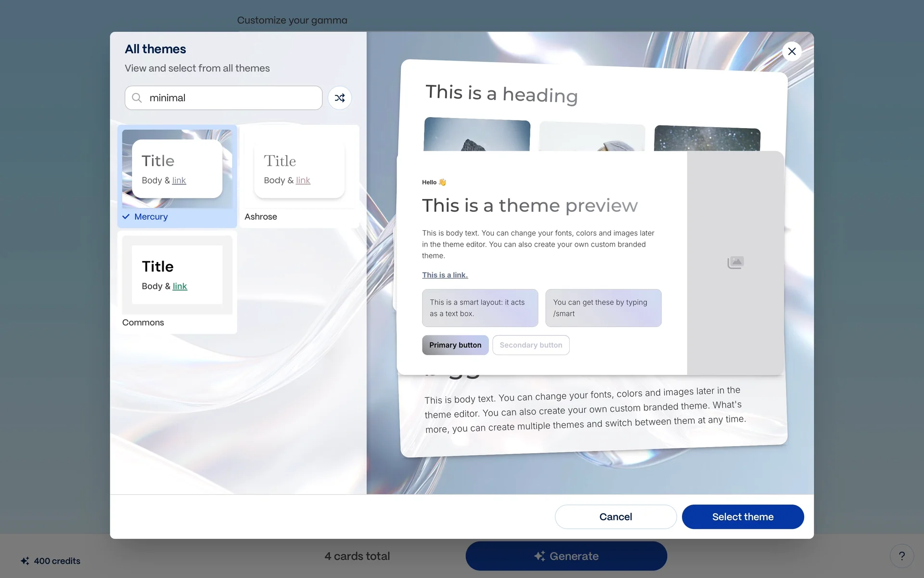Click the starry night preview image
Screen dimensions: 924x578
click(707, 139)
